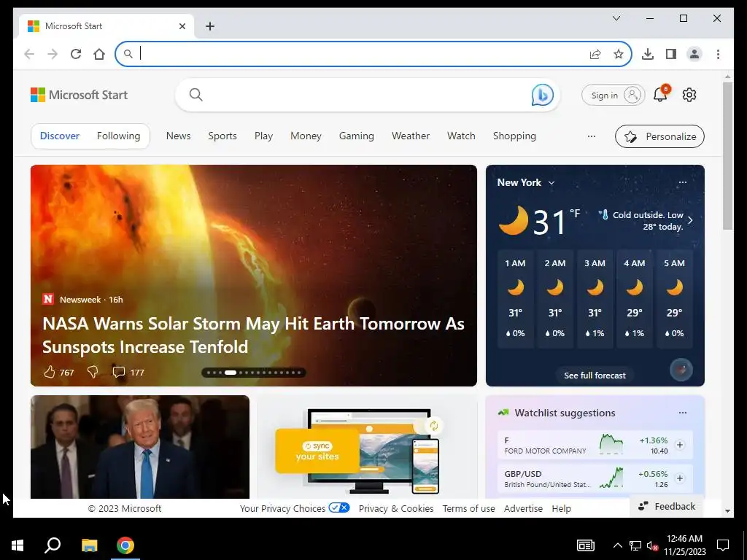The image size is (747, 560).
Task: Click the weather map round icon
Action: point(681,370)
